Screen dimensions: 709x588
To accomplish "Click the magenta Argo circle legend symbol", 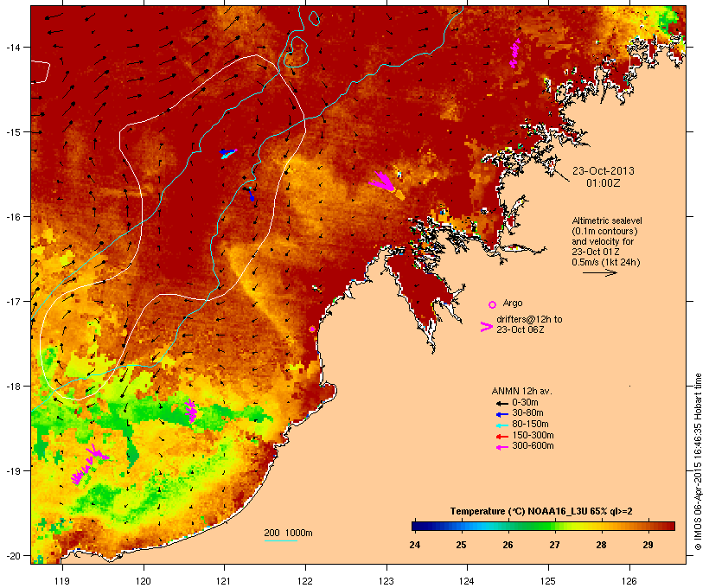I will tap(493, 304).
